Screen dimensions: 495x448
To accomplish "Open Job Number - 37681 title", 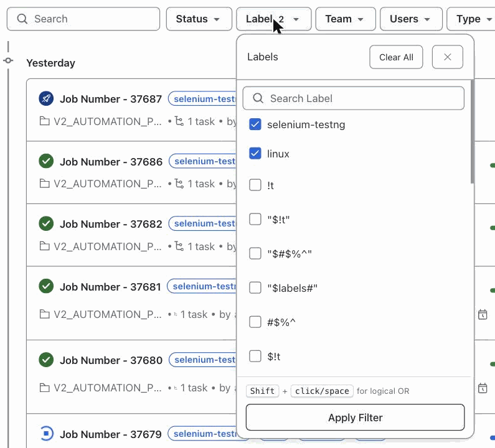I will point(110,287).
